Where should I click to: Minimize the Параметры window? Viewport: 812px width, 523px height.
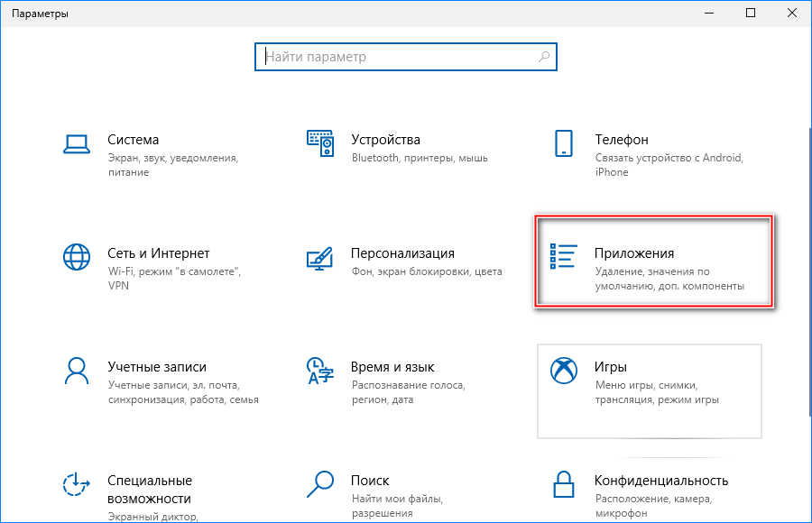tap(710, 14)
